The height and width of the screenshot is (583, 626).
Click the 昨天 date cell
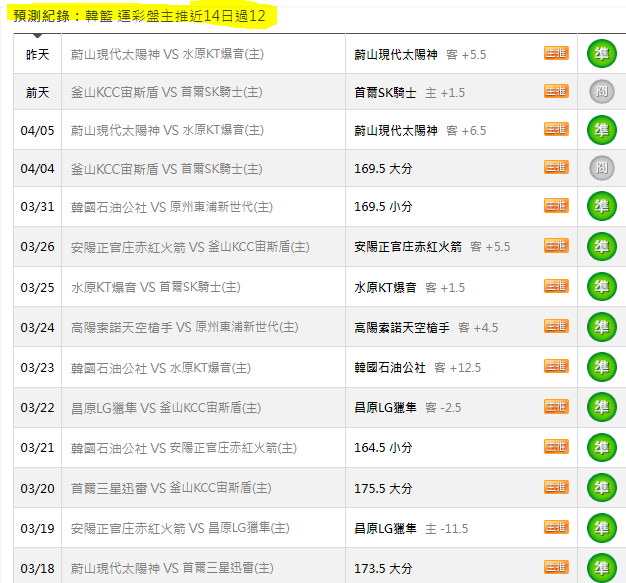click(x=38, y=54)
